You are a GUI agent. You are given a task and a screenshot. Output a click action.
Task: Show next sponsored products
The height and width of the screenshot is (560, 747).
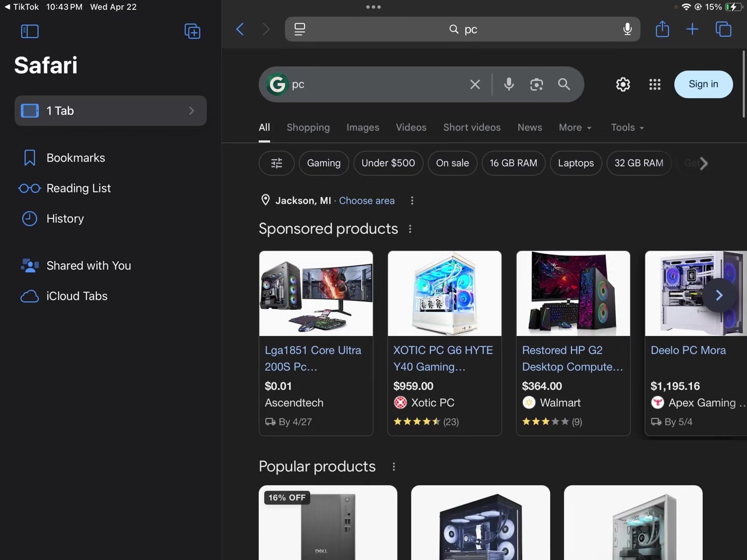tap(719, 295)
